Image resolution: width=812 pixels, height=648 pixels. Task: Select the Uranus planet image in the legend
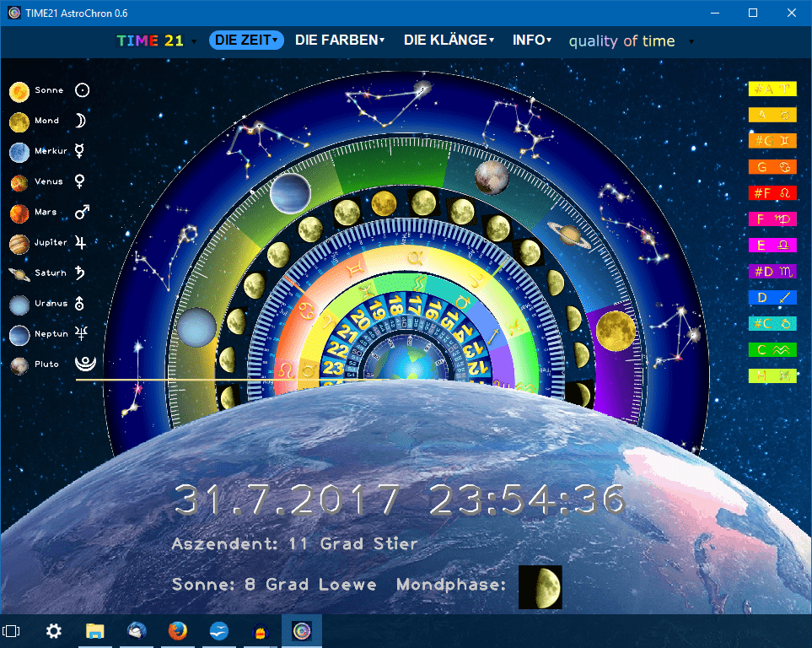pyautogui.click(x=19, y=305)
